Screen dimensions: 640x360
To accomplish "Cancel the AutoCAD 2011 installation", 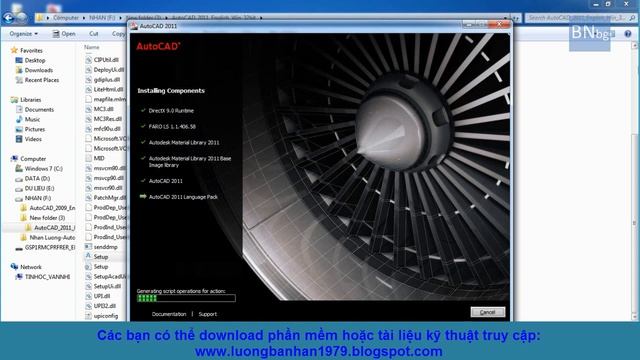I will 488,312.
